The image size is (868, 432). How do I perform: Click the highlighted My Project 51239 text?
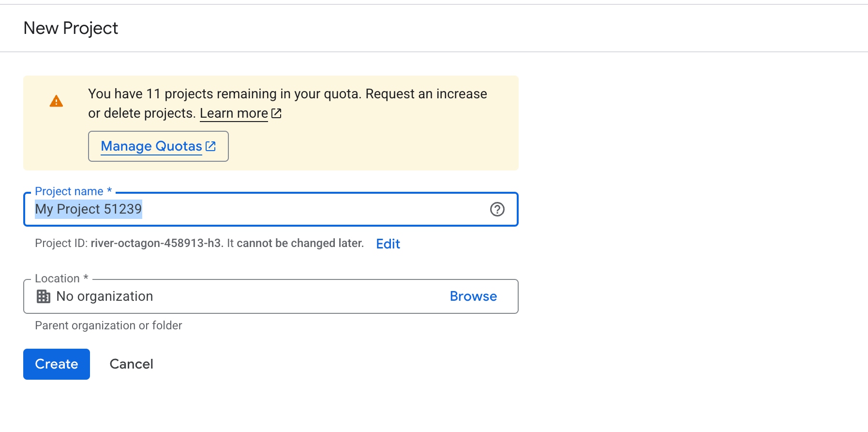(x=89, y=209)
